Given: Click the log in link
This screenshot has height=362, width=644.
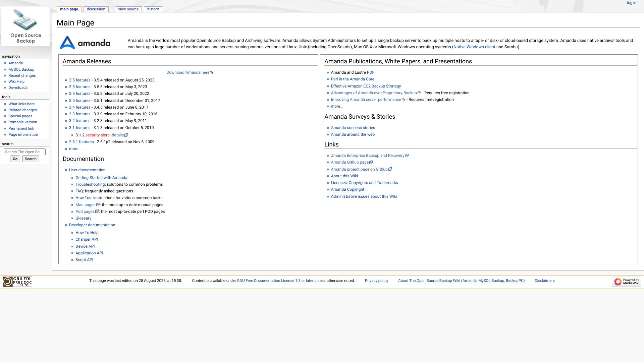Looking at the screenshot, I should (631, 3).
